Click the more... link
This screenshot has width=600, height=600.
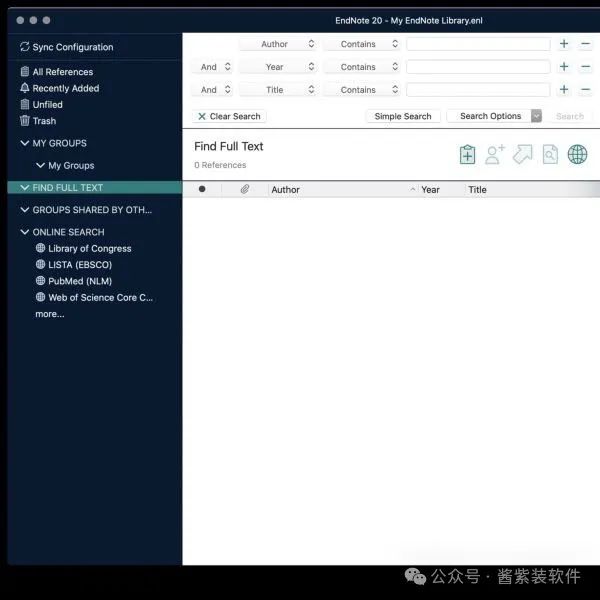50,314
